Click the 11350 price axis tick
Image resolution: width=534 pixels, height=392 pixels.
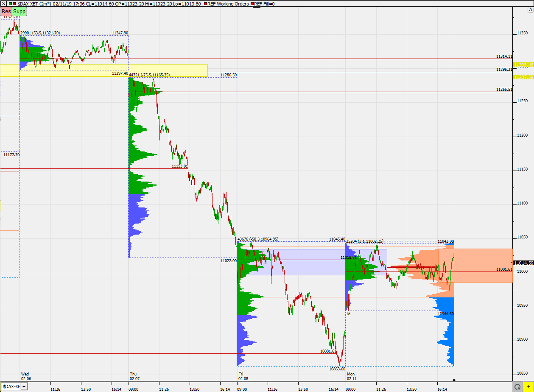point(523,32)
